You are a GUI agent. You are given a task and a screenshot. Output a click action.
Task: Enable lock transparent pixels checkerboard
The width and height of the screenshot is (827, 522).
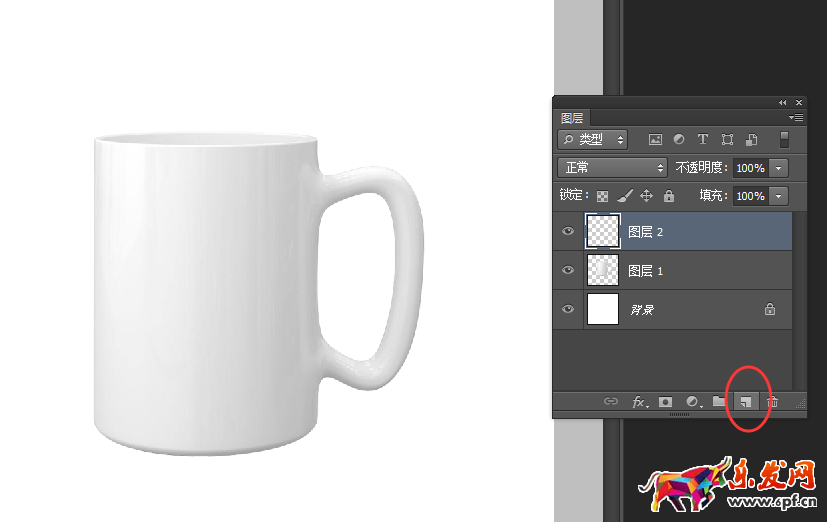click(602, 196)
